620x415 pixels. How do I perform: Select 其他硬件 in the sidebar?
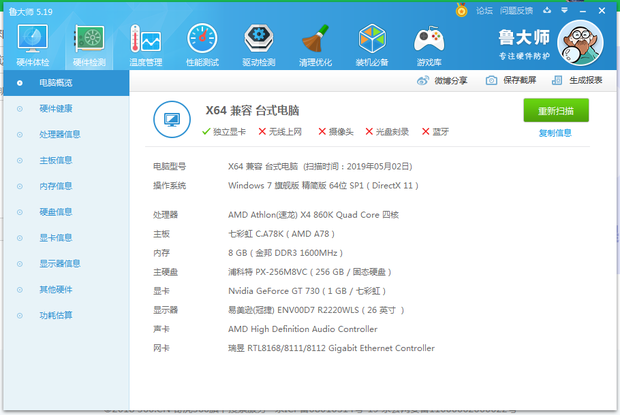pos(66,290)
